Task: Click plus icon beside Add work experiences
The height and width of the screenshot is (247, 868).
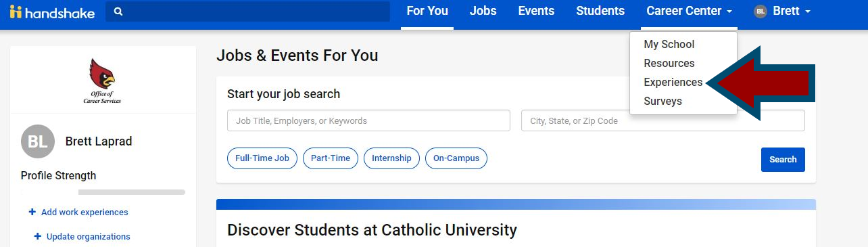Action: [32, 212]
